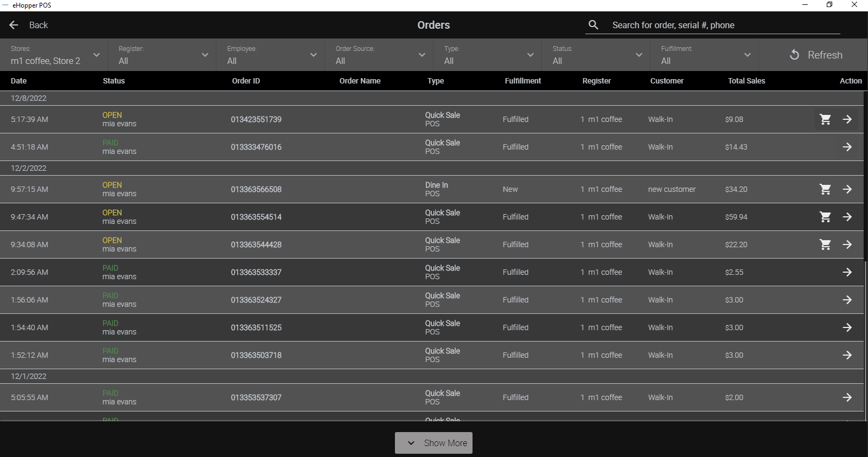Open details arrow for order 013363544428
Image resolution: width=868 pixels, height=457 pixels.
(847, 244)
